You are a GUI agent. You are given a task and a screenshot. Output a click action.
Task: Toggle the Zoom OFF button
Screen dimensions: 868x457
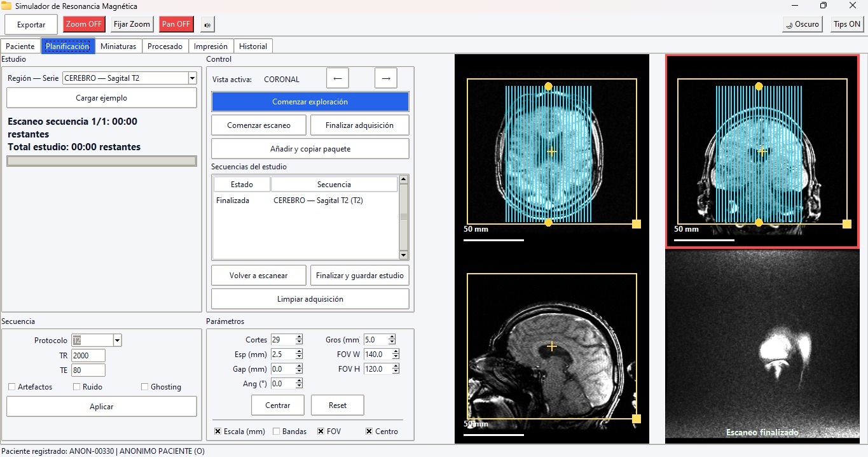[84, 25]
